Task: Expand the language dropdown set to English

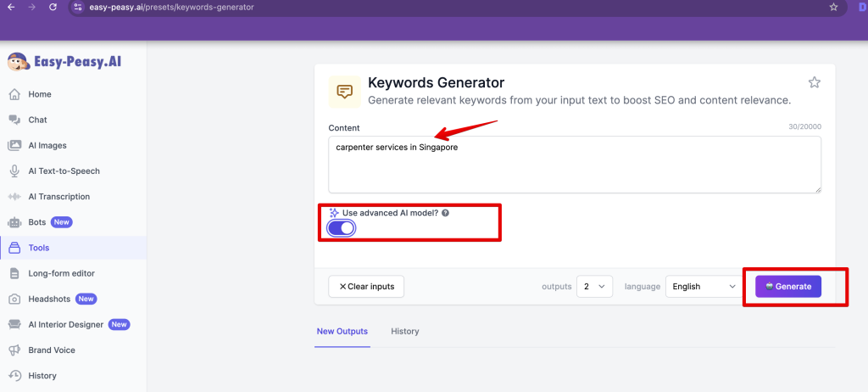Action: coord(704,287)
